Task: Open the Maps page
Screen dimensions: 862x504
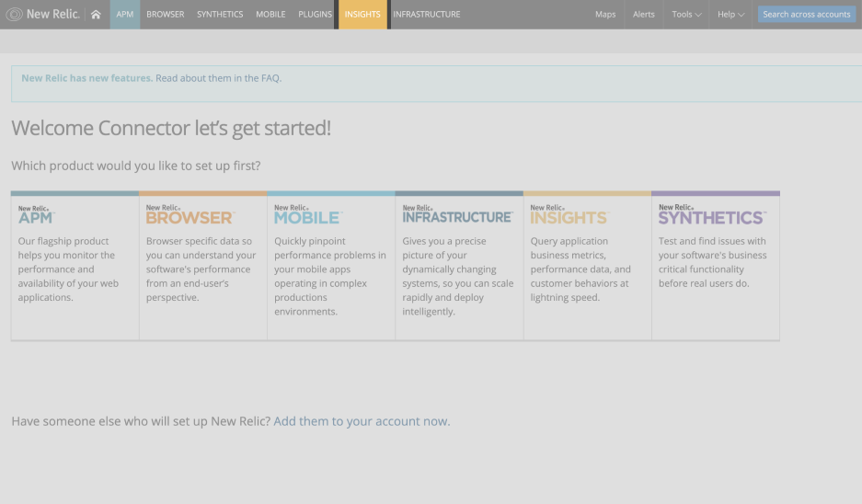Action: (605, 15)
